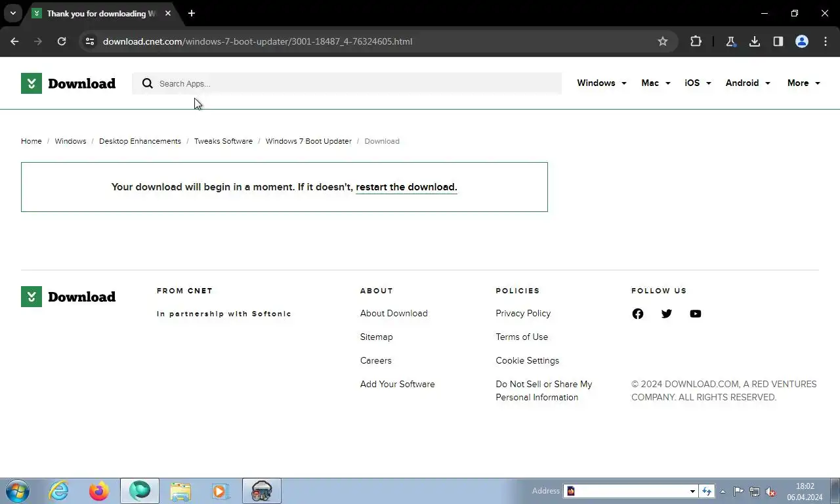Viewport: 840px width, 504px height.
Task: Open Action Center flag icon
Action: [738, 491]
